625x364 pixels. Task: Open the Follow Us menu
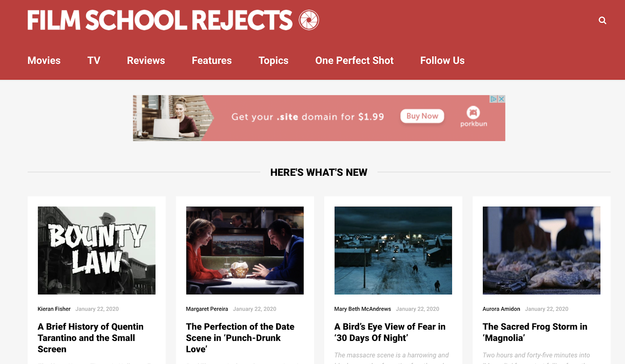(442, 61)
